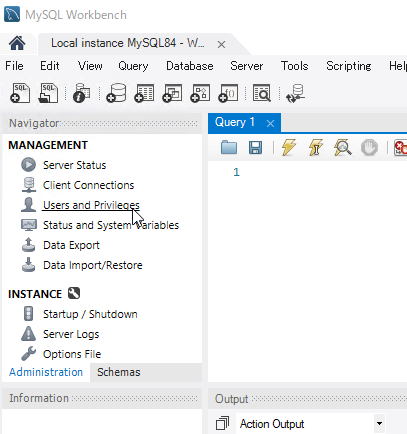
Task: Execute query with lightning bolt icon
Action: [x=289, y=147]
